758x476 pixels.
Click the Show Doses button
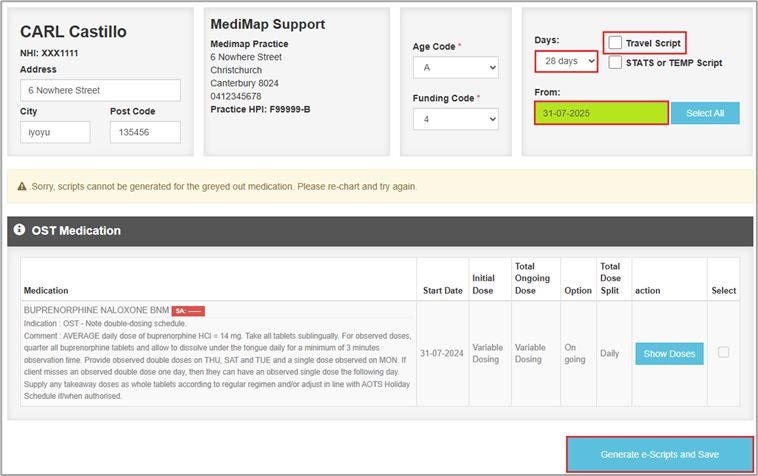point(669,353)
